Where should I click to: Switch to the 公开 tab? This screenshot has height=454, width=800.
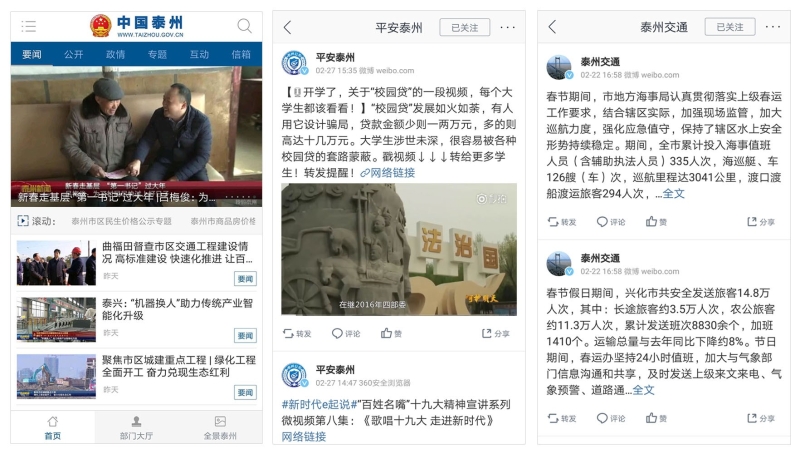point(73,54)
